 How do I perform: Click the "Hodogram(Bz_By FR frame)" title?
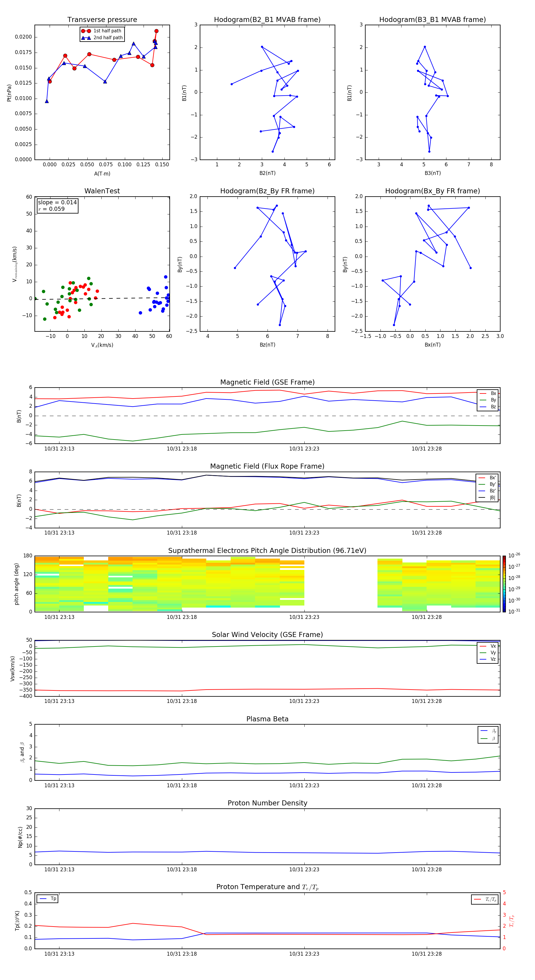tap(267, 191)
